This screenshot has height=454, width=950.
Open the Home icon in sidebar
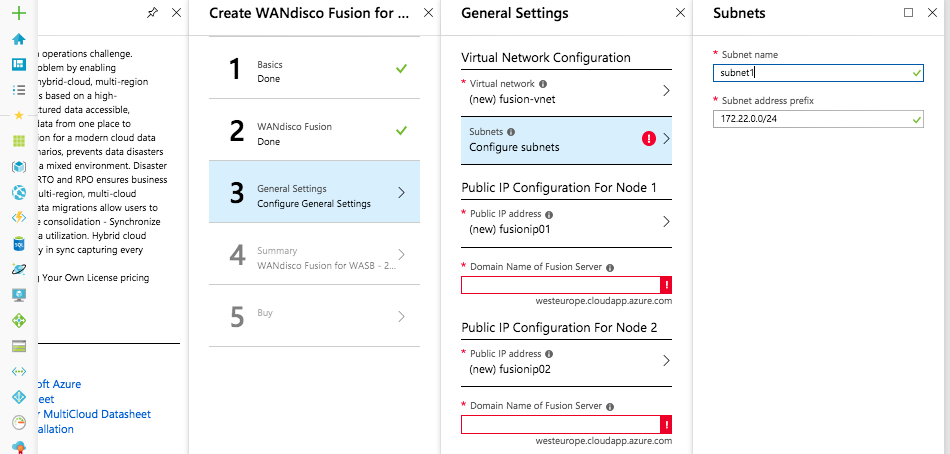coord(19,39)
